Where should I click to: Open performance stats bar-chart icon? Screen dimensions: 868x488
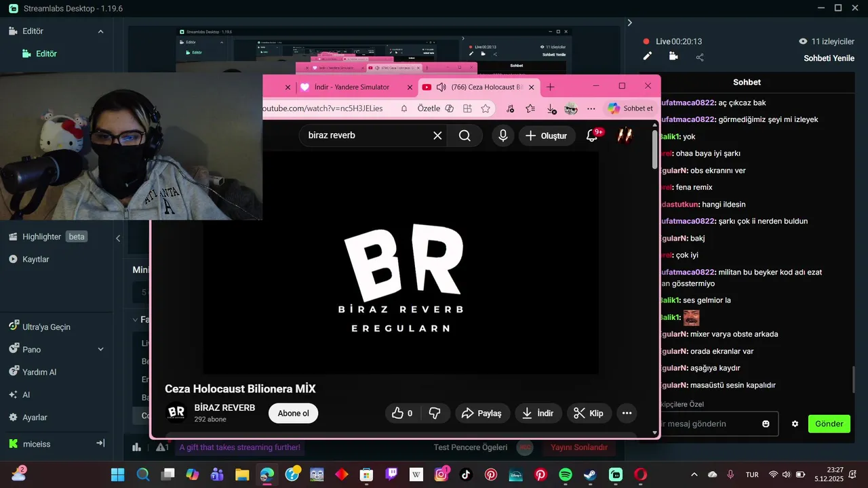point(137,447)
